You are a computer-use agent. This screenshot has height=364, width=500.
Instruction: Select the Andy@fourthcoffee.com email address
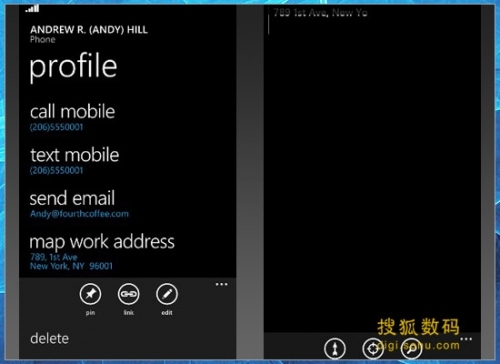(79, 214)
